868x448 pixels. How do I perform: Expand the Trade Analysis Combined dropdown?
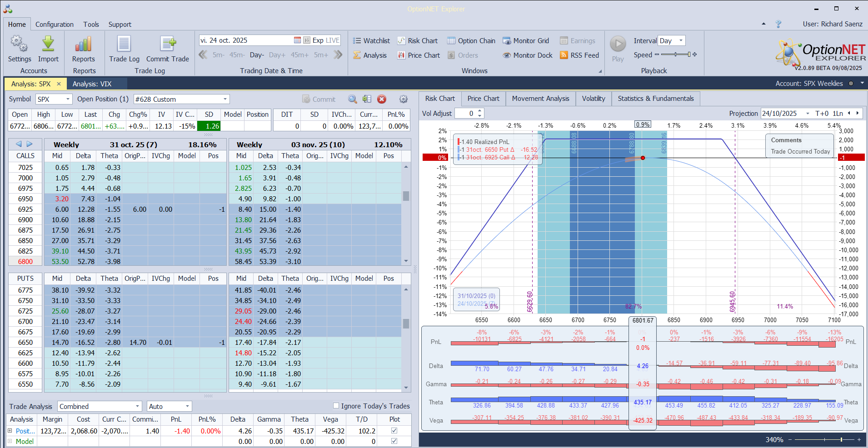tap(137, 406)
